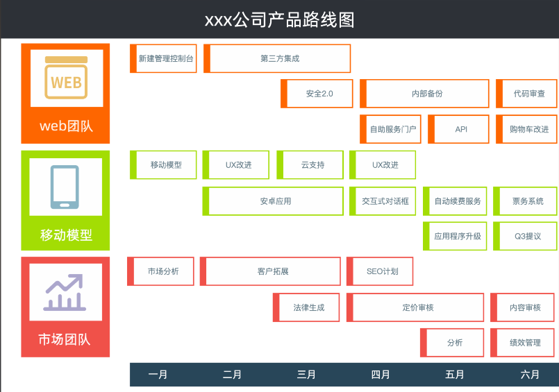Click the 五月 timeline label
This screenshot has height=392, width=559.
[x=455, y=375]
